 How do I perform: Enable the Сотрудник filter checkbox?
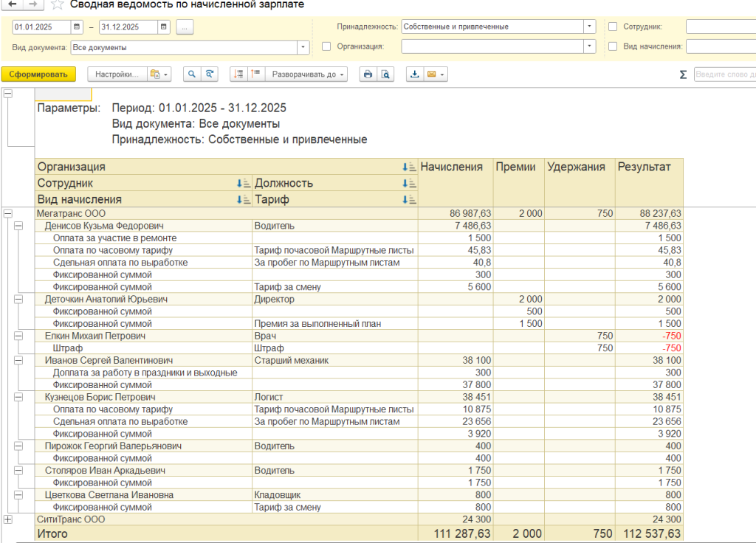click(613, 27)
